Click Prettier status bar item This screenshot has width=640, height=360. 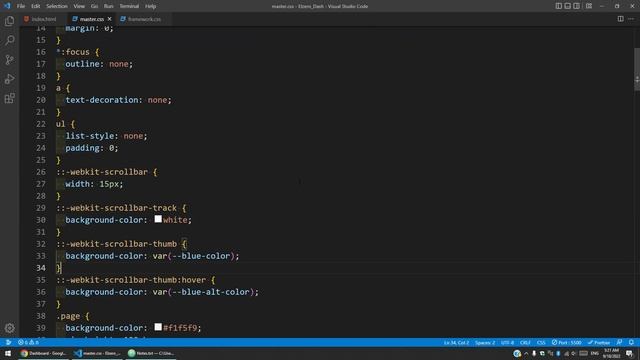(x=599, y=342)
